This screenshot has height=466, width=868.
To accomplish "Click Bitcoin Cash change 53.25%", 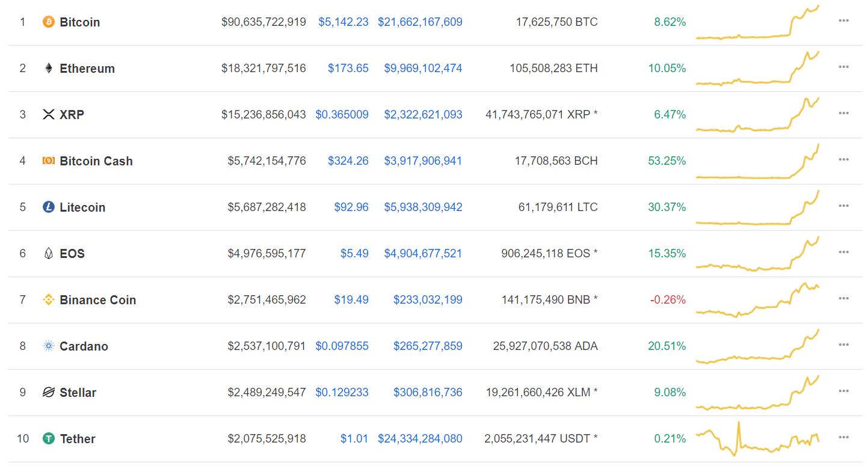I will coord(667,161).
